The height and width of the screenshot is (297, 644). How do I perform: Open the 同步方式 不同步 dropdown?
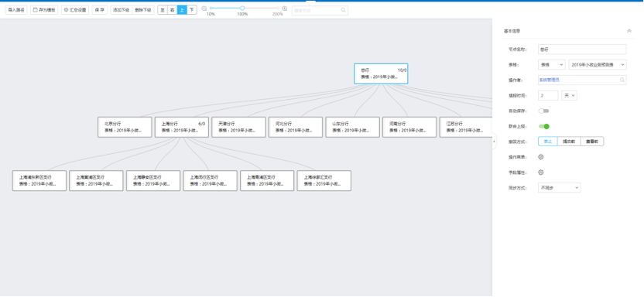pos(560,187)
